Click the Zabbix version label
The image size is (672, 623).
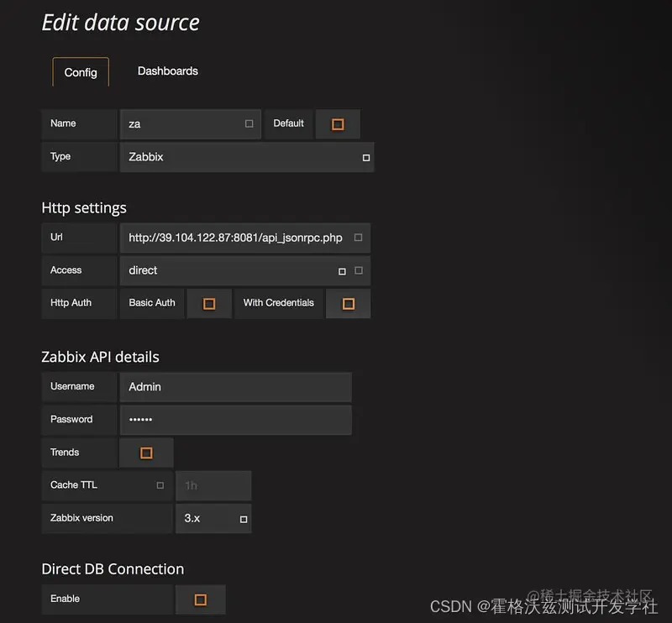tap(81, 518)
